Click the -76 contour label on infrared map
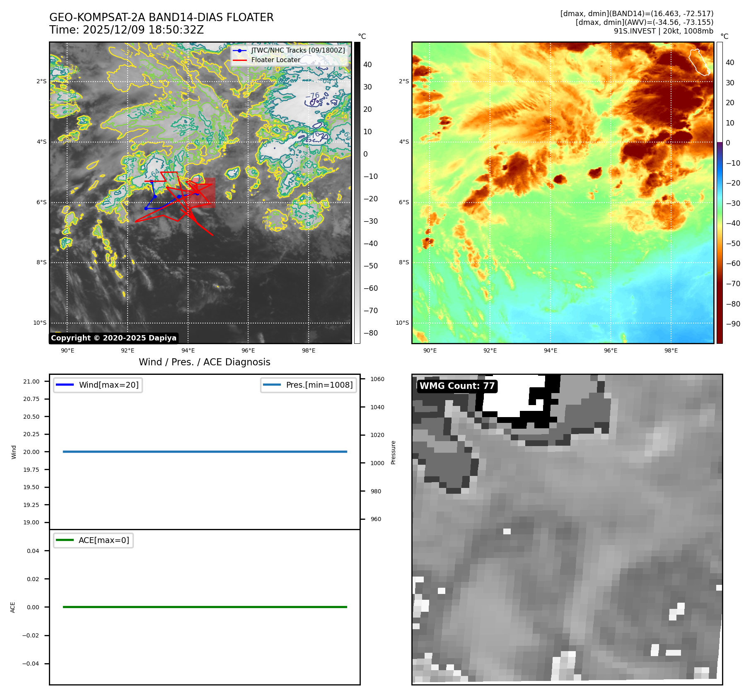Image resolution: width=751 pixels, height=700 pixels. [312, 96]
